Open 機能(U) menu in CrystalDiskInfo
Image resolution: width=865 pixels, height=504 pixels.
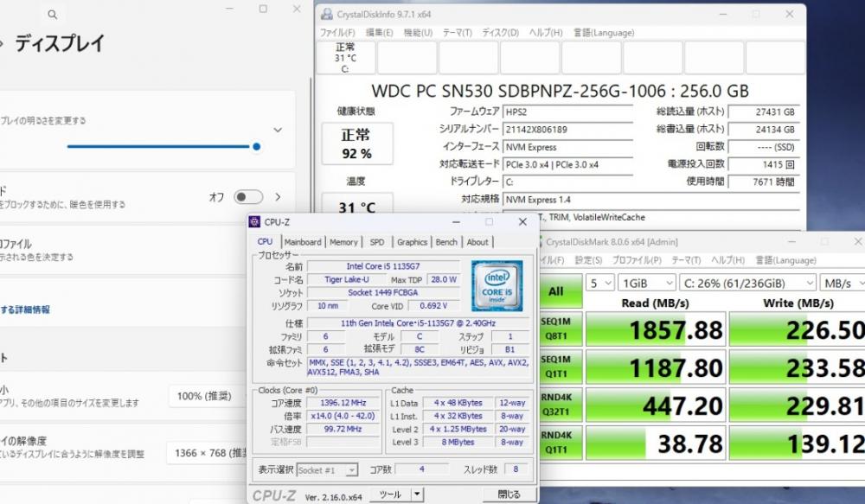pyautogui.click(x=418, y=33)
